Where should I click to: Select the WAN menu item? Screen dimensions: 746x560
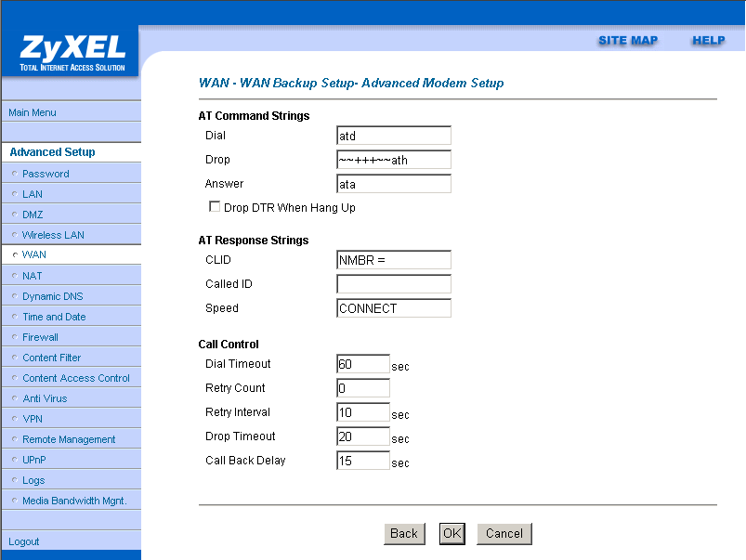click(34, 255)
